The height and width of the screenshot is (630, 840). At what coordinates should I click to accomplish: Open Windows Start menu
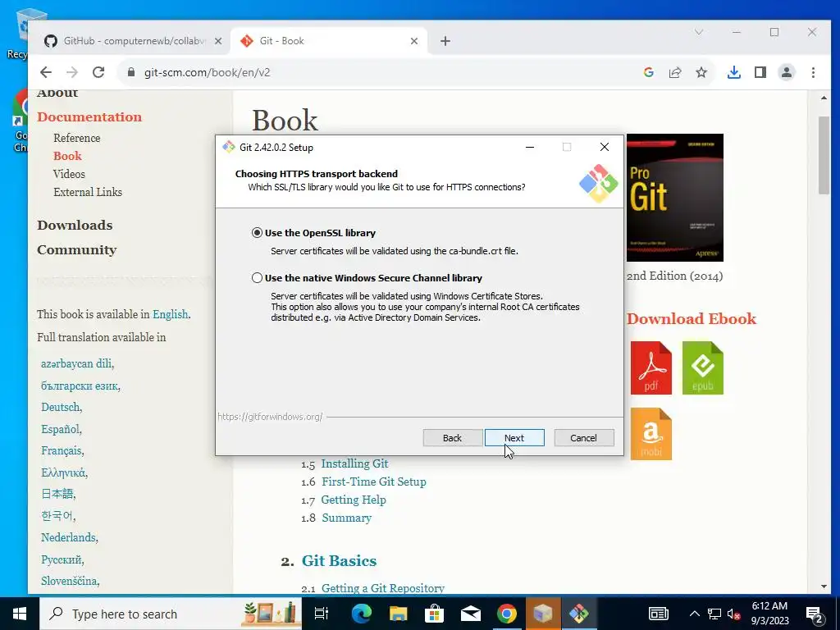[x=20, y=614]
